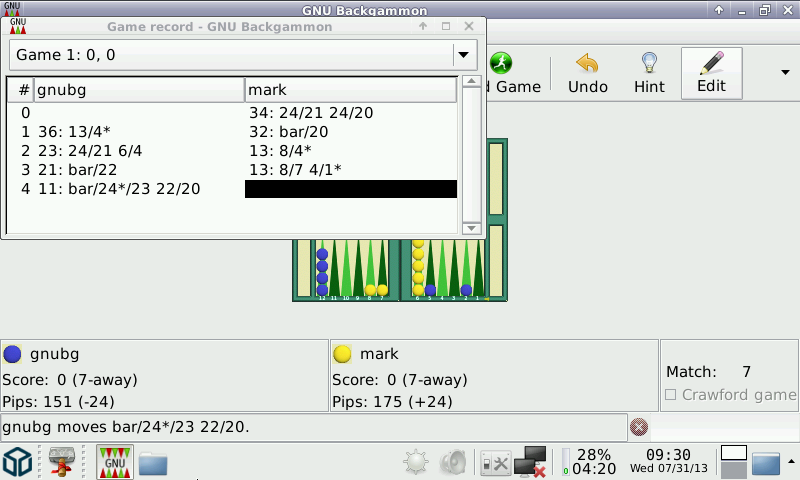Restore the main GNU Backgammon window
Image resolution: width=800 pixels, height=480 pixels.
tap(764, 10)
